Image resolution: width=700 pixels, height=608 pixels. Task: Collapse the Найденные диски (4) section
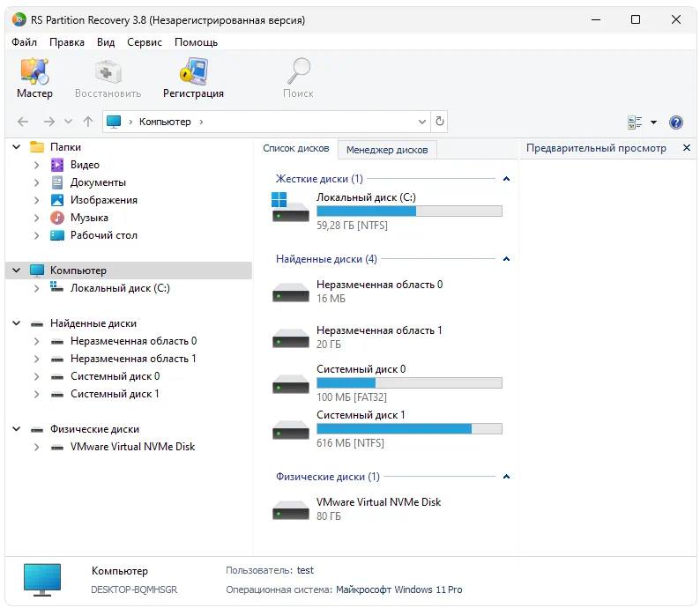[x=506, y=259]
